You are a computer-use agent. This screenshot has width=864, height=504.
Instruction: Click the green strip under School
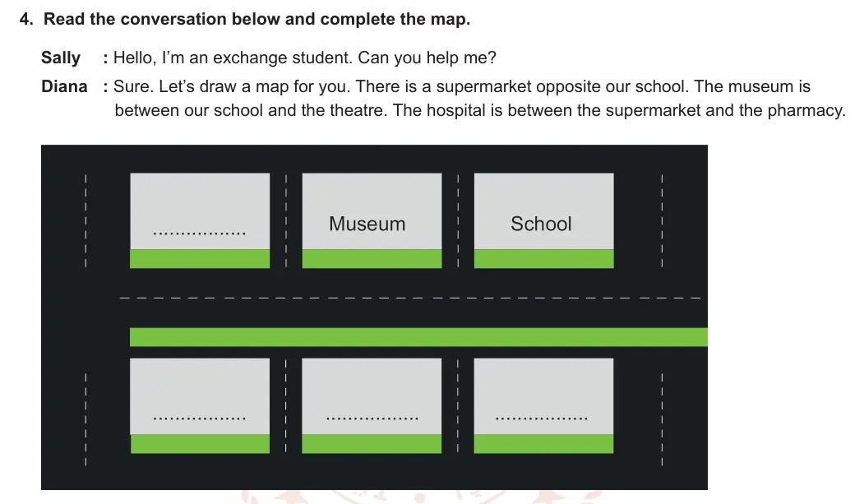(x=544, y=259)
